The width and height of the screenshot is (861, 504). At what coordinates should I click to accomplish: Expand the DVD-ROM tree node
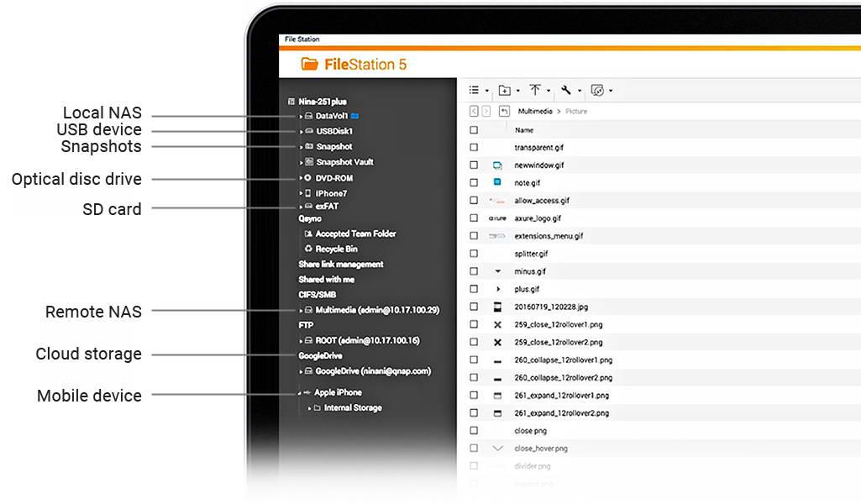tap(301, 178)
